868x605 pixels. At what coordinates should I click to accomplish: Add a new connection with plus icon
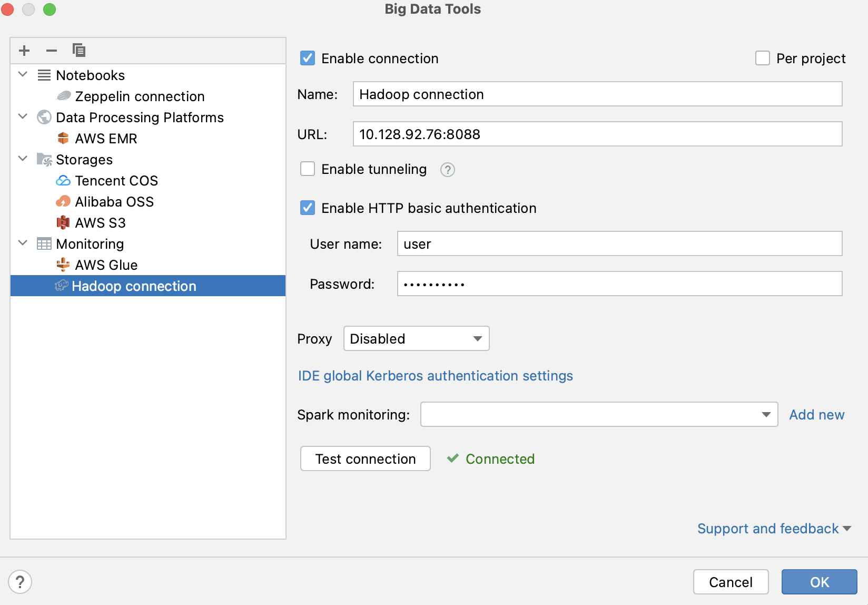tap(24, 51)
